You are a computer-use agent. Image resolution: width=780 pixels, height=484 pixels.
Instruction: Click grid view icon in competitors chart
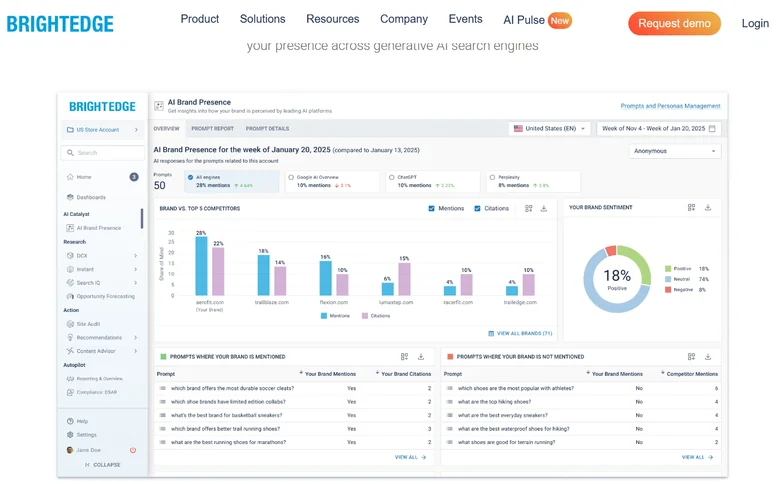coord(528,208)
